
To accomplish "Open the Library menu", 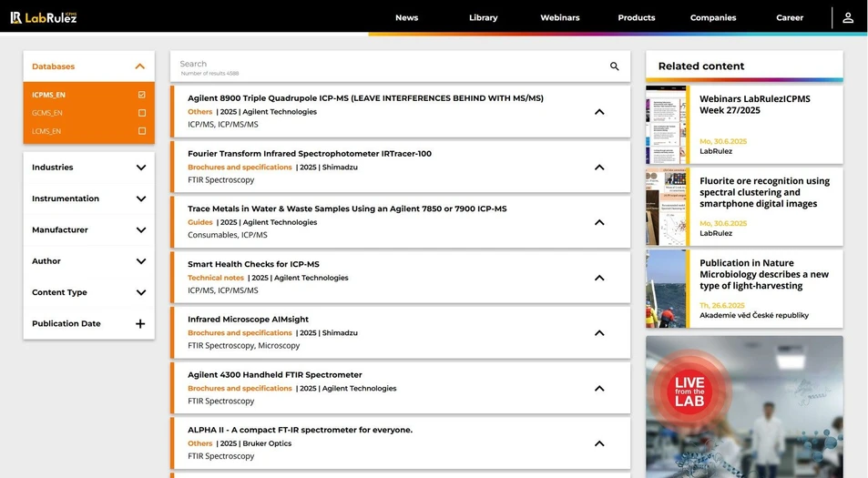I will (x=484, y=17).
